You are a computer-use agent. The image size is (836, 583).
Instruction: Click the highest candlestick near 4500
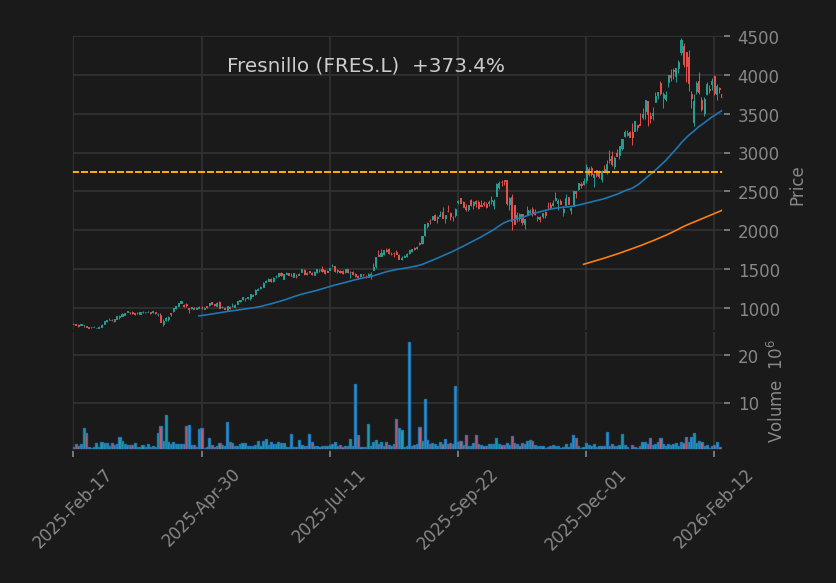click(x=681, y=46)
